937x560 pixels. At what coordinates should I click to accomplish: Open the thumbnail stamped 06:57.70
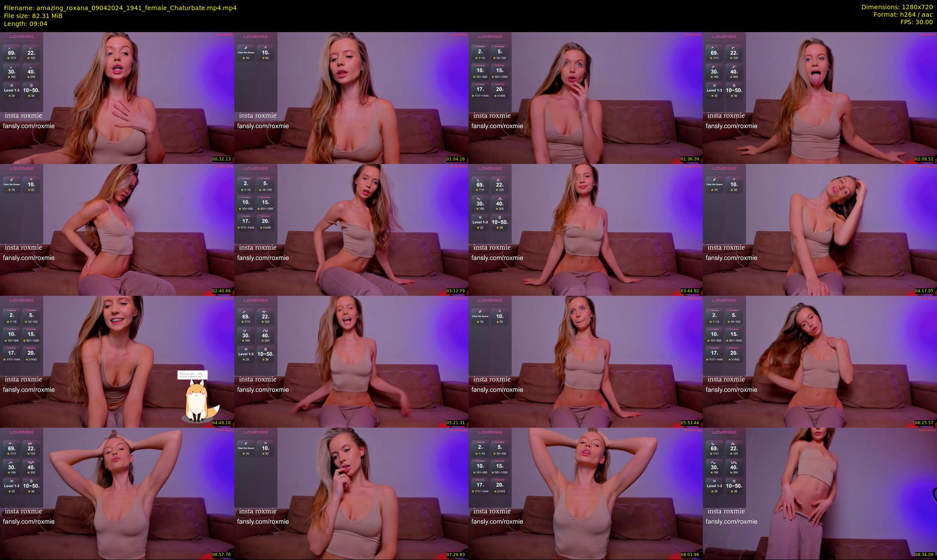117,493
